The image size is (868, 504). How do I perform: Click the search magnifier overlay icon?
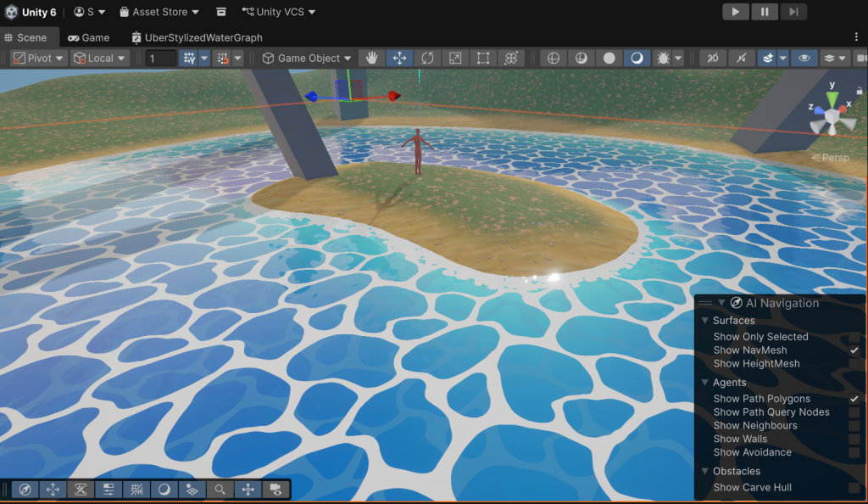pyautogui.click(x=220, y=490)
